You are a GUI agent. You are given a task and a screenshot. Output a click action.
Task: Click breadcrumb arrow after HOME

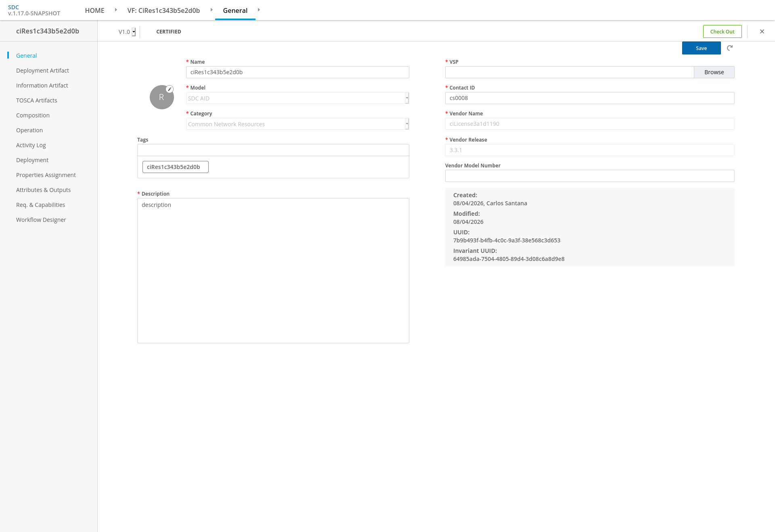click(116, 10)
